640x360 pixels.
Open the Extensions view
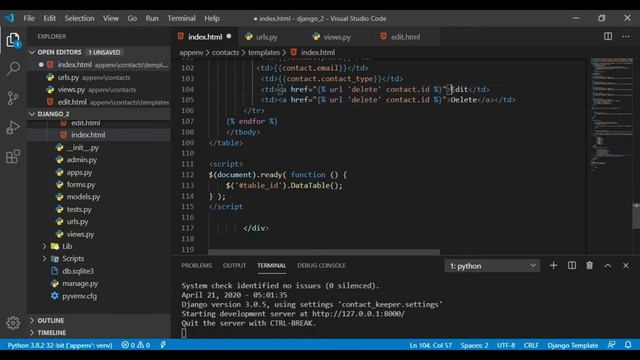coord(13,156)
